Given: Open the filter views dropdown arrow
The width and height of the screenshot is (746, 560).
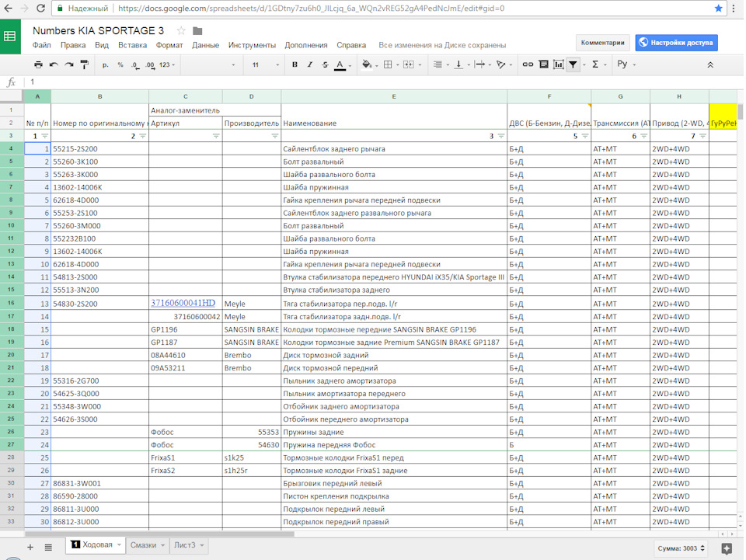Looking at the screenshot, I should pyautogui.click(x=584, y=65).
